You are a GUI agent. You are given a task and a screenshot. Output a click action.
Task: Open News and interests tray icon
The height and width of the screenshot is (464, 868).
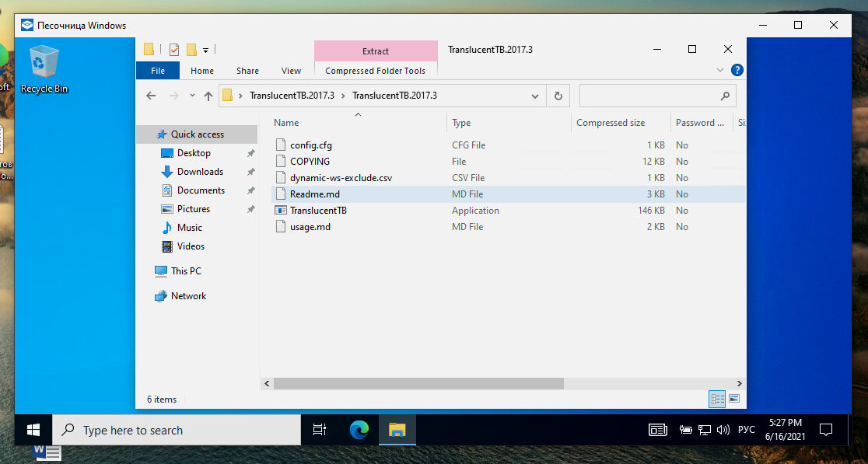pos(658,430)
